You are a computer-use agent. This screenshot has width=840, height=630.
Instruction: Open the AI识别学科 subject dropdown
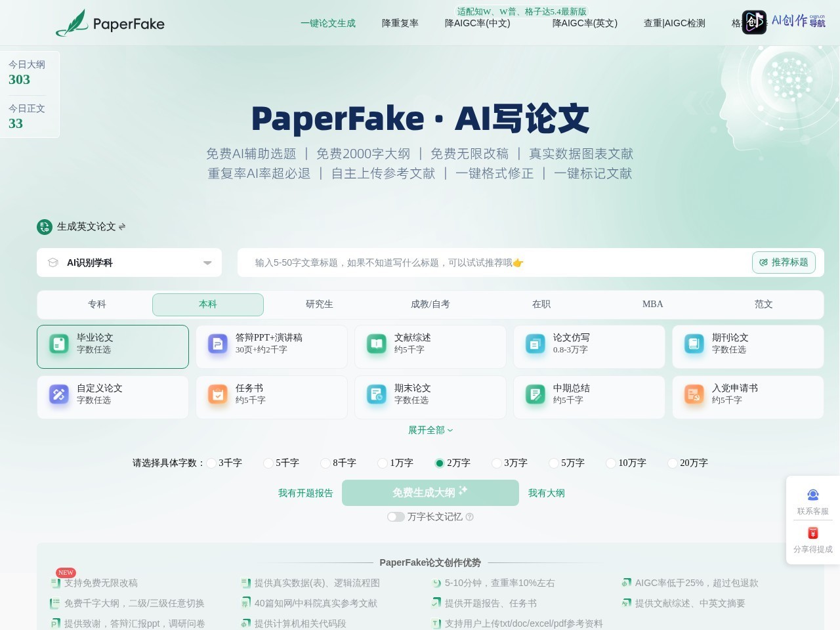click(x=129, y=262)
